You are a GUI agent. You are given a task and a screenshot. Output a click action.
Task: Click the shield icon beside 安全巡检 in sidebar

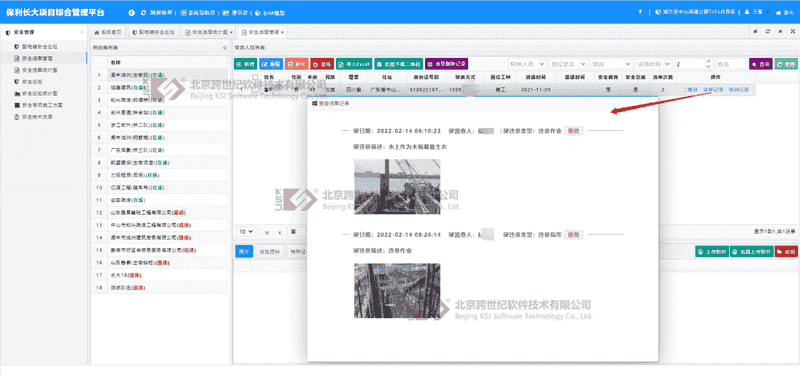point(17,82)
